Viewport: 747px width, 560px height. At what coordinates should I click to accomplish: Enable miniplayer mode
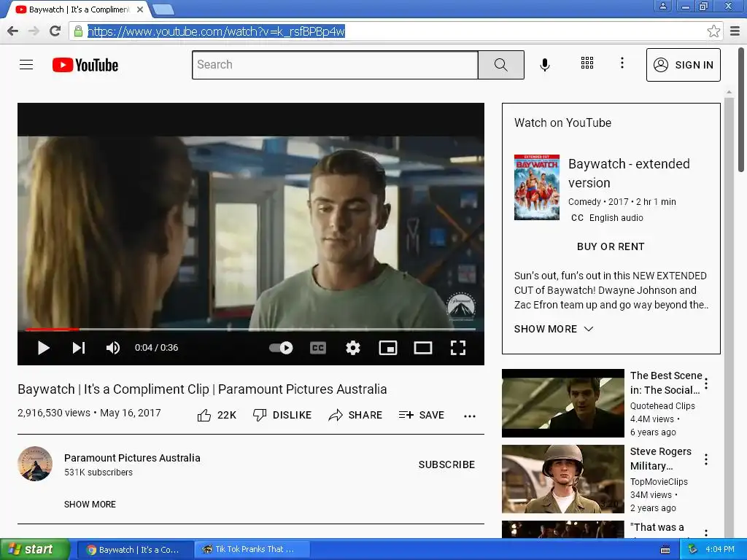click(388, 348)
